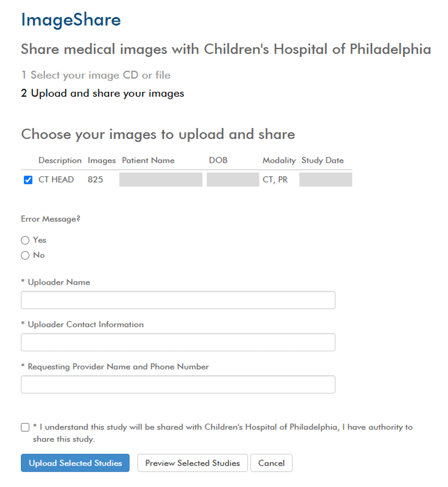Select Yes for Error Message

coord(25,240)
